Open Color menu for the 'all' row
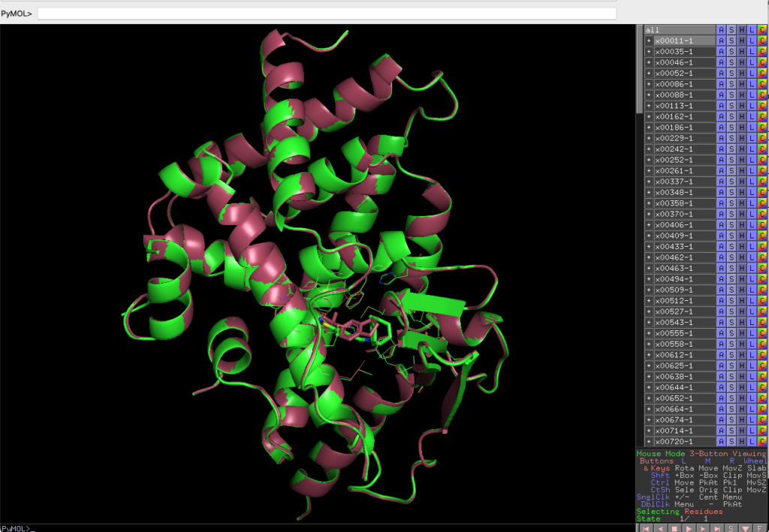The image size is (769, 532). [762, 30]
